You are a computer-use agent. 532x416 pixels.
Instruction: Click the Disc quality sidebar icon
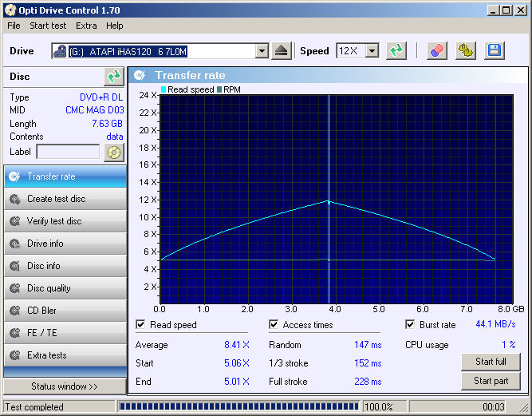click(x=14, y=288)
